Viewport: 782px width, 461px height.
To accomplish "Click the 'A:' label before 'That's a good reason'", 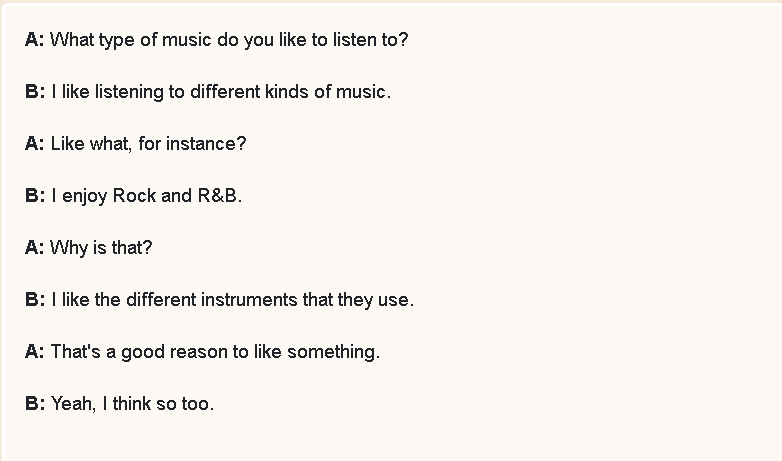I will coord(34,351).
